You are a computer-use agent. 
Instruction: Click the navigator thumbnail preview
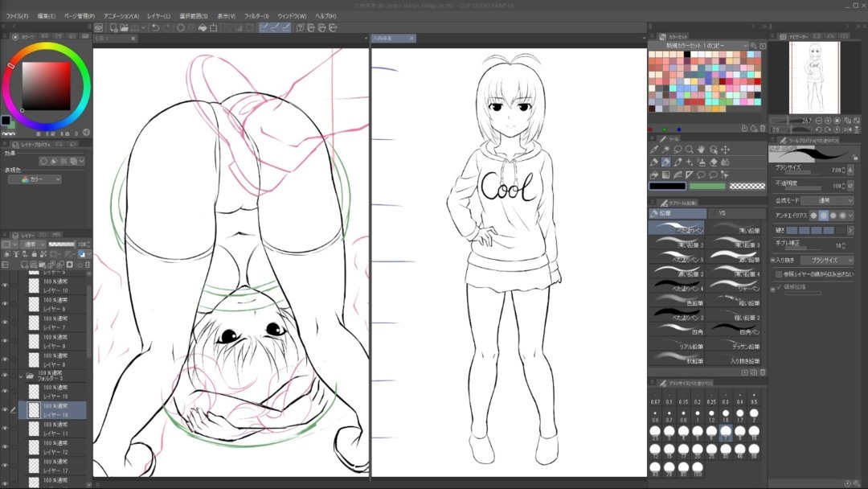tap(814, 77)
